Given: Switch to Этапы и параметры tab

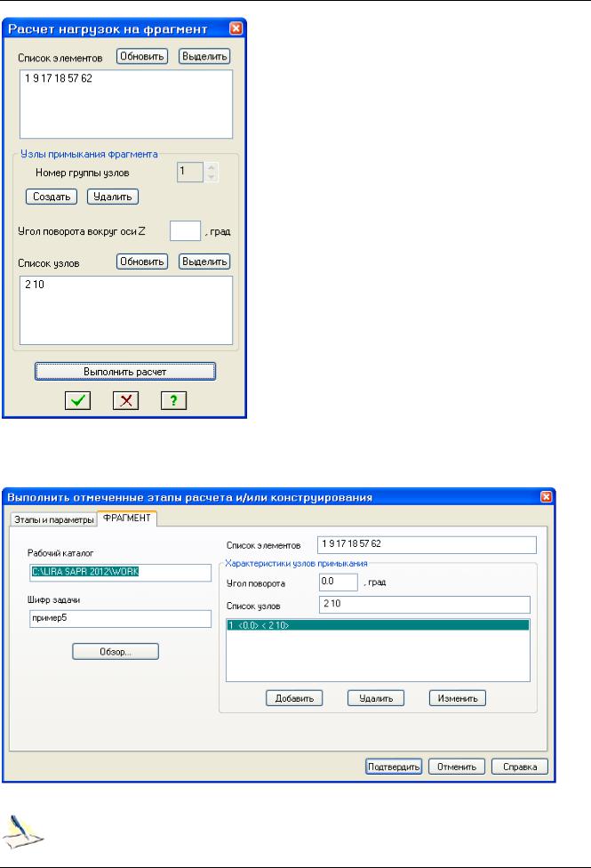Looking at the screenshot, I should click(x=53, y=519).
